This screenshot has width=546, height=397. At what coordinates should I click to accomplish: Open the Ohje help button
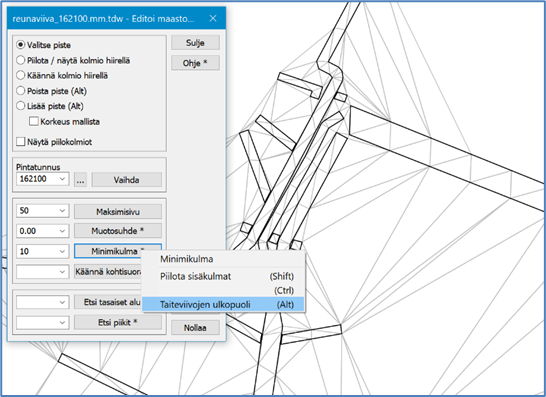(195, 63)
